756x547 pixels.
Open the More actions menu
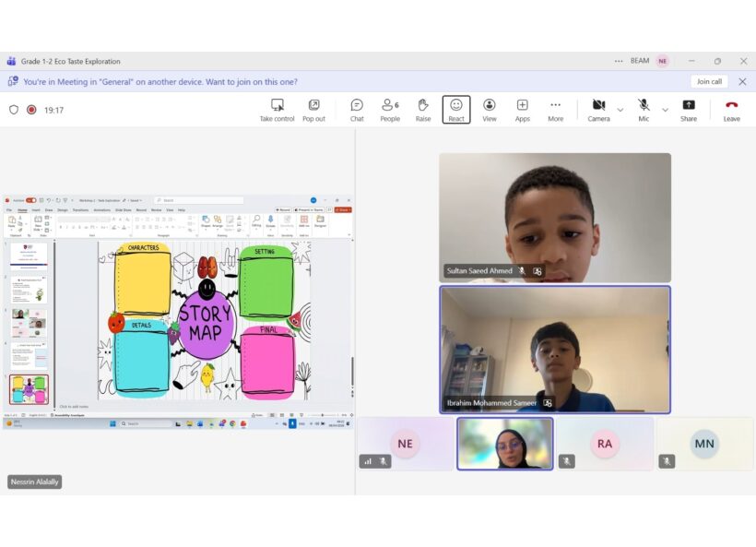coord(555,109)
